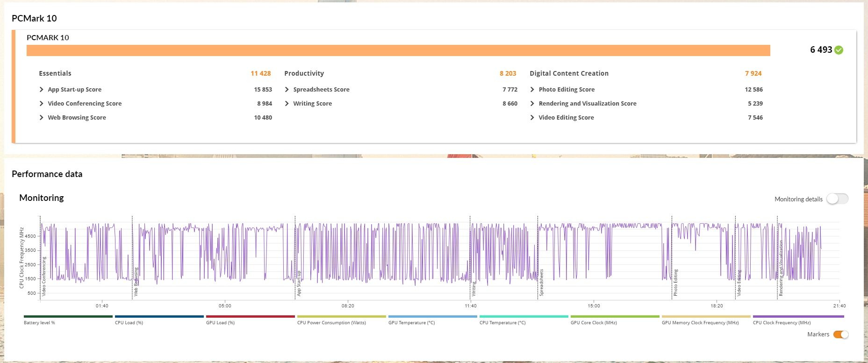This screenshot has height=363, width=868.
Task: Select the Spreadsheets chart marker
Action: (x=541, y=283)
